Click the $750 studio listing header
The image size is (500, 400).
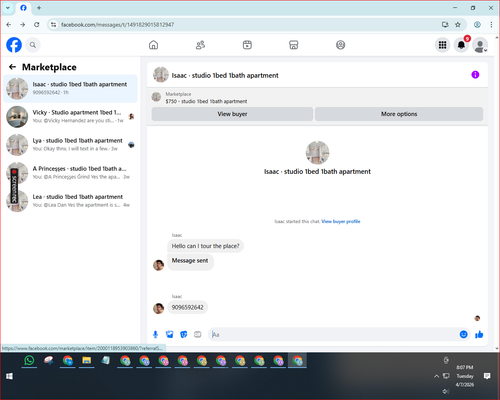pyautogui.click(x=206, y=101)
